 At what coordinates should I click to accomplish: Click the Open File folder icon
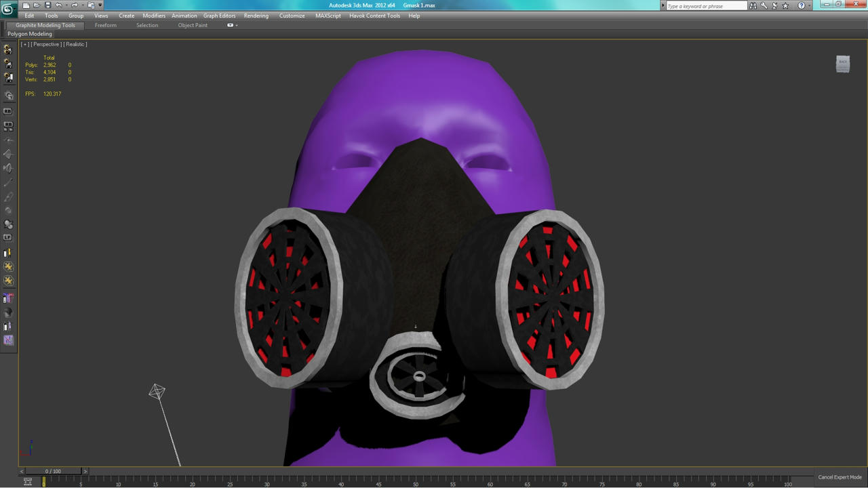(x=37, y=5)
